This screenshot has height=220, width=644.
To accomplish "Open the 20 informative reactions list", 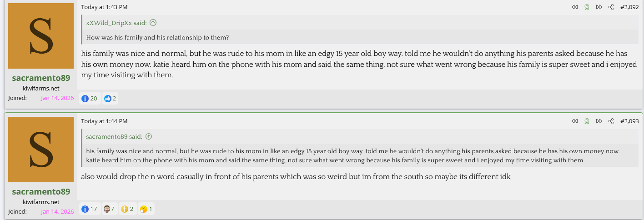I will tap(90, 98).
